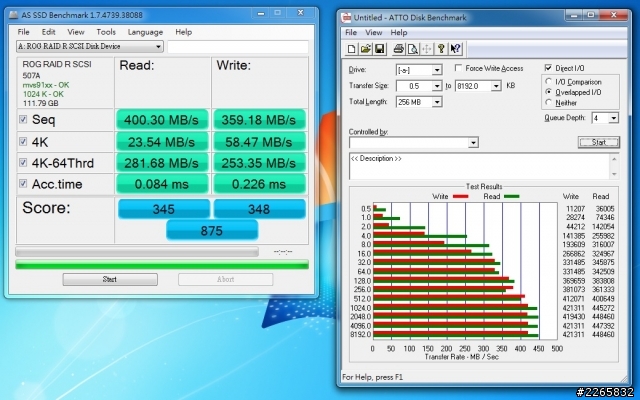Click the empty field beside the drive dropdown

click(x=238, y=47)
